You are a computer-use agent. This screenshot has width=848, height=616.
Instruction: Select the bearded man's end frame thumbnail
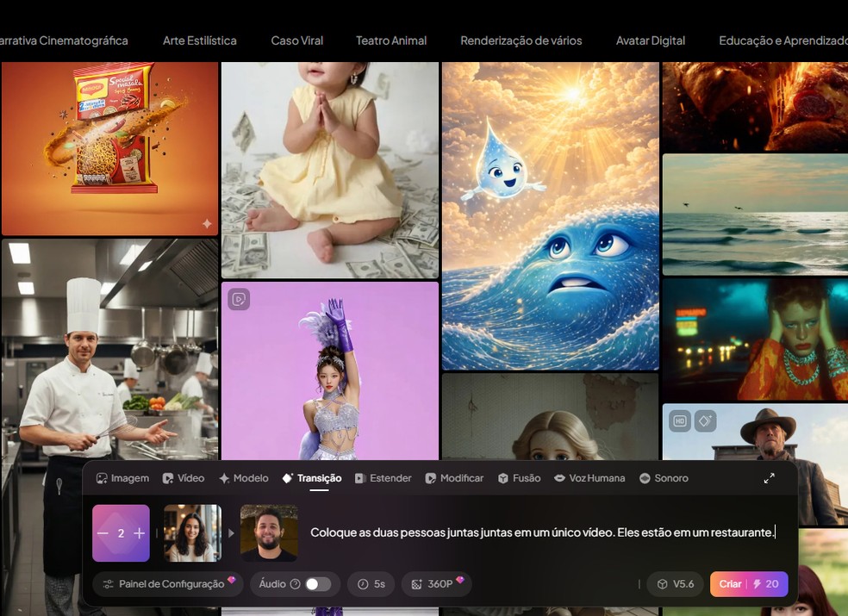[269, 533]
